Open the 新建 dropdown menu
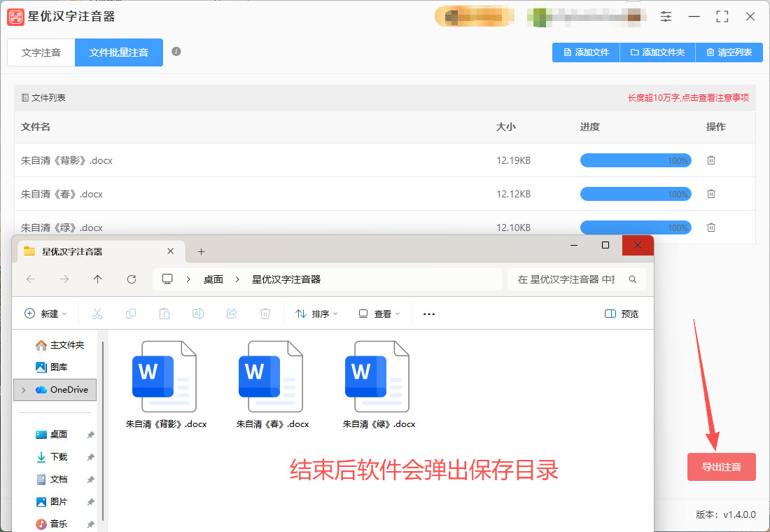 point(46,314)
